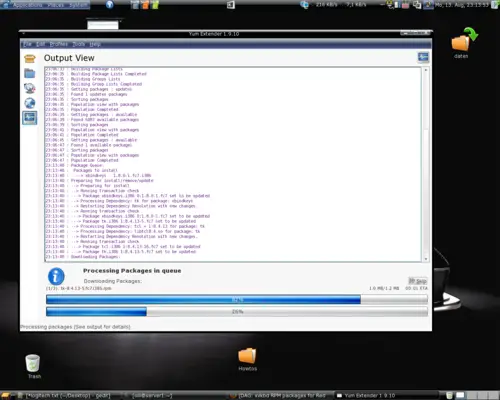Open the Package view from sidebar box icon
The width and height of the screenshot is (500, 400).
(30, 59)
